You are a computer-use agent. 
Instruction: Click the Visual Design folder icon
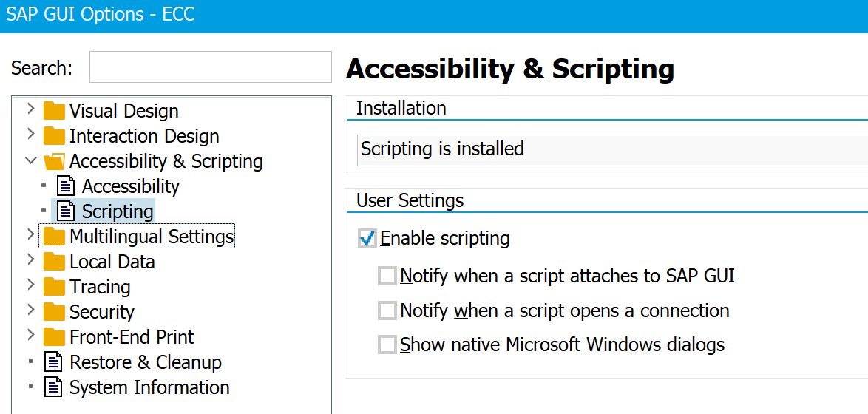click(54, 112)
